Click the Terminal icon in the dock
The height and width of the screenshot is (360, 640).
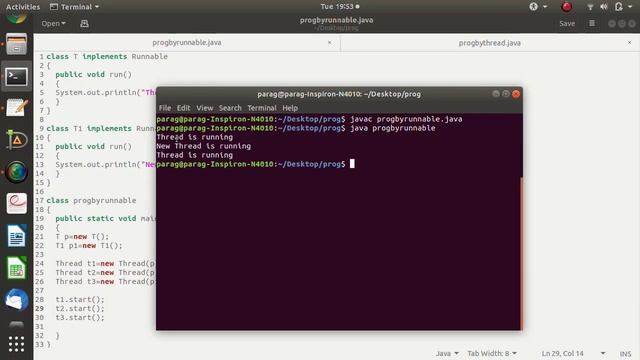click(16, 76)
